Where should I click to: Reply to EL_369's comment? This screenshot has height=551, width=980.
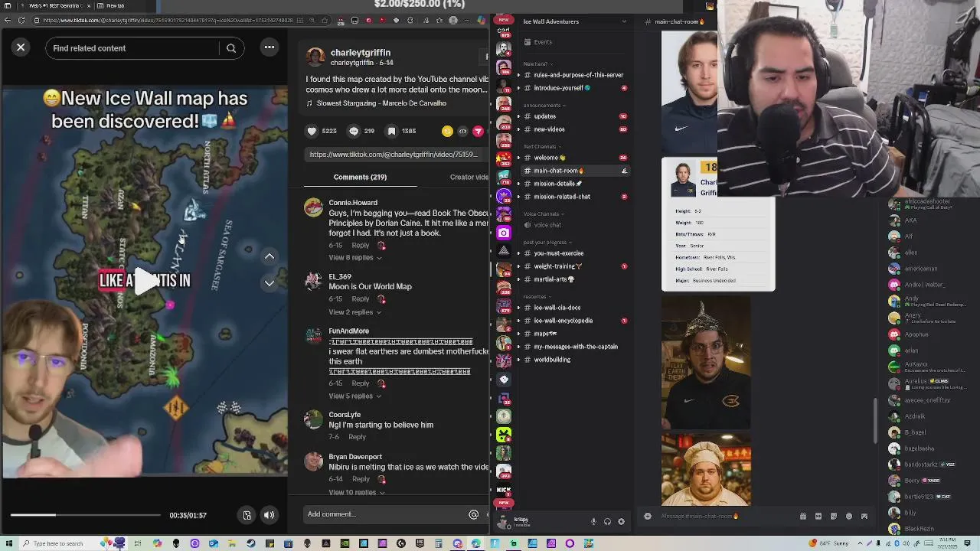(x=360, y=299)
